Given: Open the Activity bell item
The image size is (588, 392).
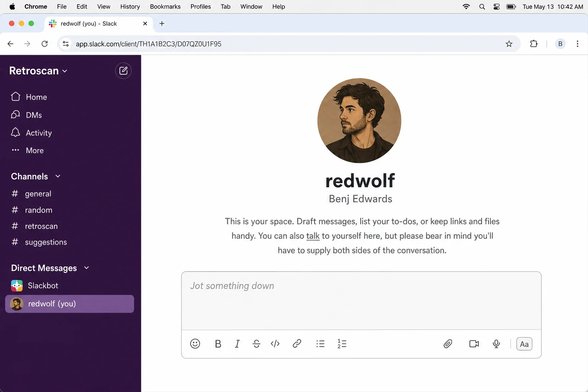Looking at the screenshot, I should coord(31,133).
